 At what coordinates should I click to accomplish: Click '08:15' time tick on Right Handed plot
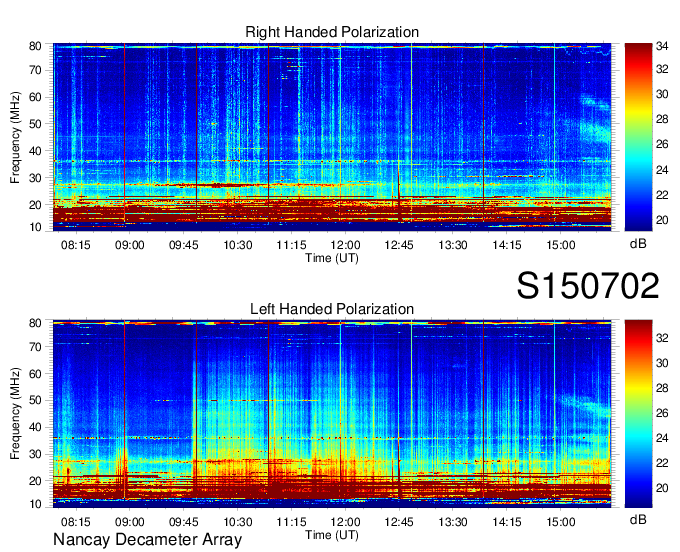tap(75, 245)
